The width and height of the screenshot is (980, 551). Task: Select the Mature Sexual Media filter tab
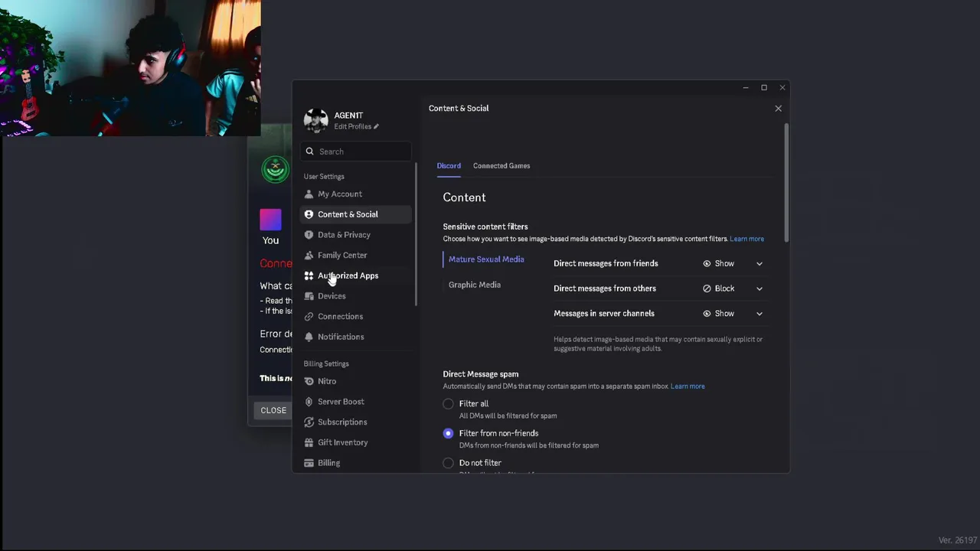486,259
